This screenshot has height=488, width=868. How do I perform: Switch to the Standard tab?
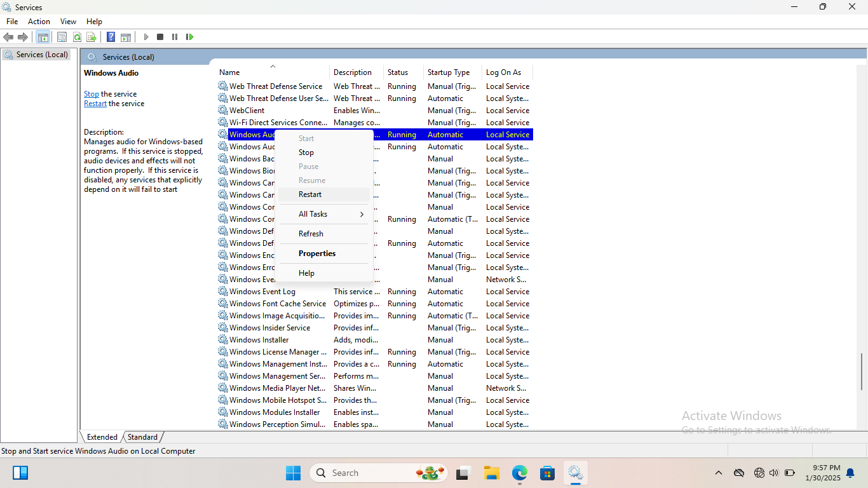tap(142, 437)
